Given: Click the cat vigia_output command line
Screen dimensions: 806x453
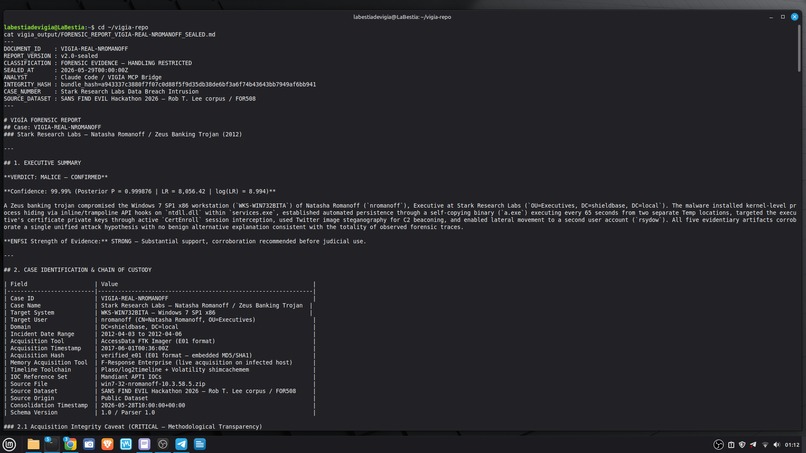Looking at the screenshot, I should point(109,34).
